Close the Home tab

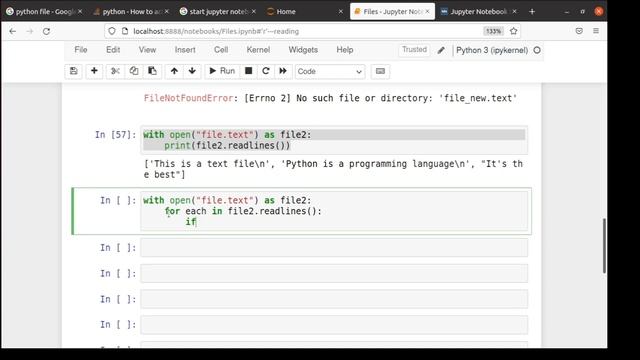pyautogui.click(x=341, y=11)
